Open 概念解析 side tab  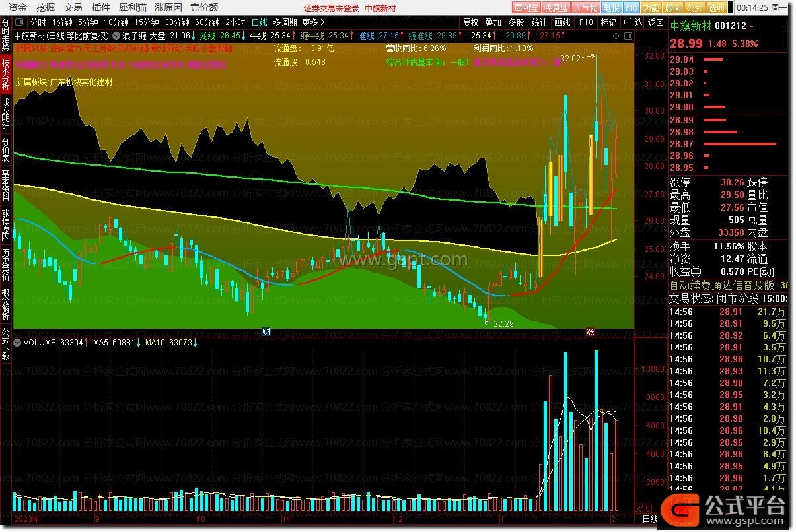[x=6, y=304]
